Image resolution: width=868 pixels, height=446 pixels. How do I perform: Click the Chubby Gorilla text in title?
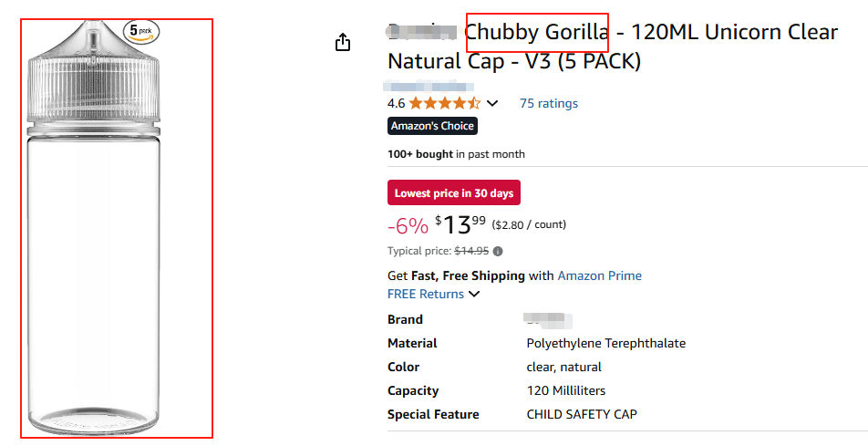[x=537, y=33]
